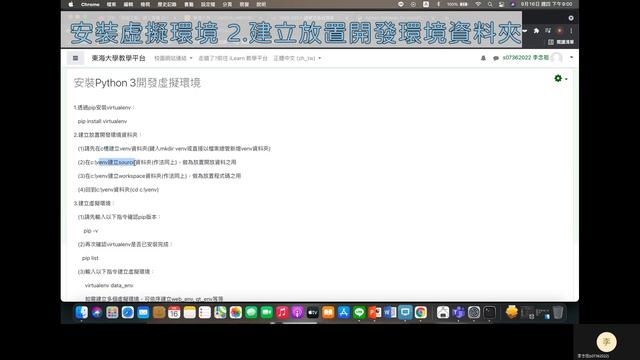Screen dimensions: 640x360
Task: Open the notifications bell
Action: coord(483,58)
